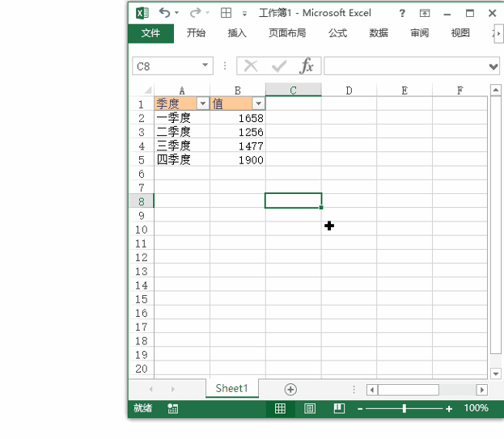This screenshot has width=504, height=439.
Task: Open the 值 column filter dropdown
Action: pos(258,104)
